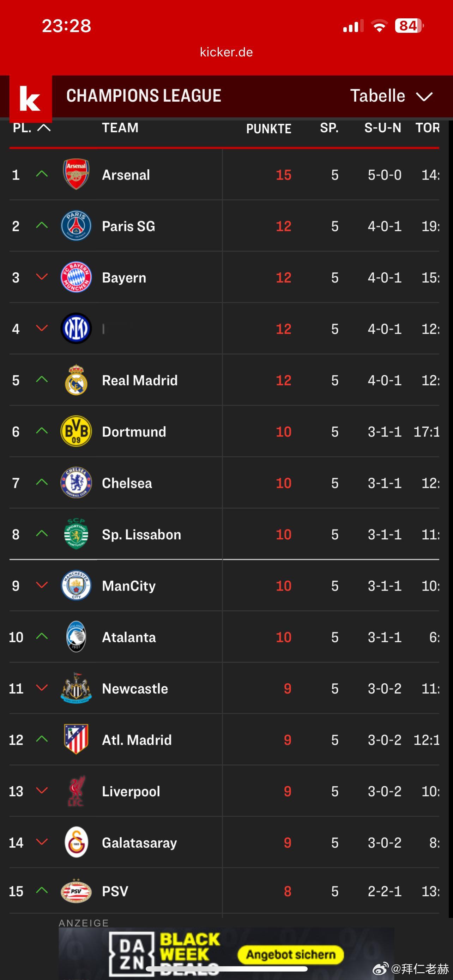Tap the Newcastle crest icon
This screenshot has height=980, width=453.
[76, 688]
